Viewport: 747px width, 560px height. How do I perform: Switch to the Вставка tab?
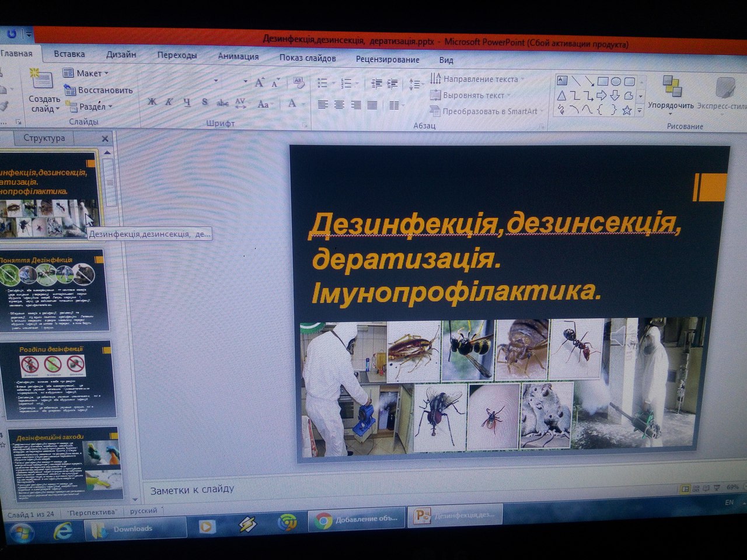point(69,54)
